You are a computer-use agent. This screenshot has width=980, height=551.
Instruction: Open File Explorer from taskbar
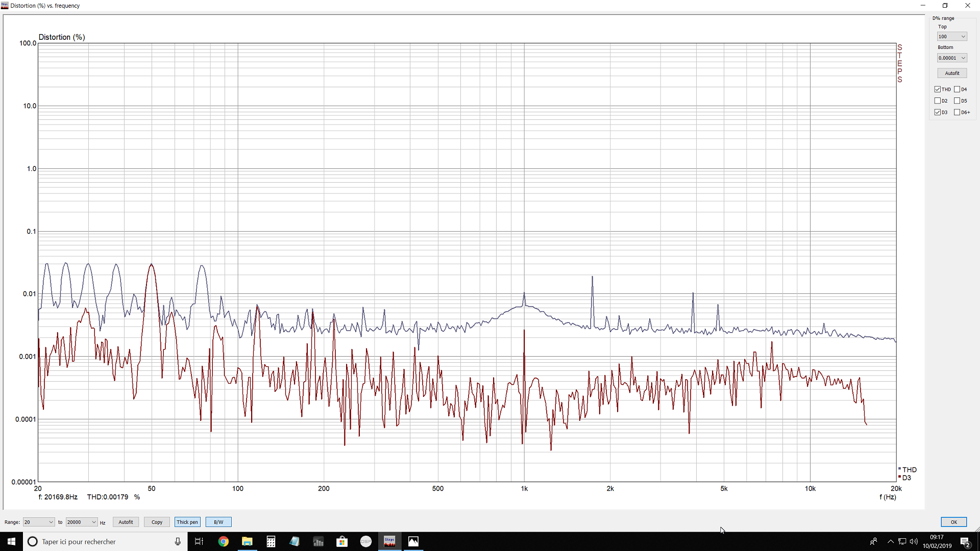(247, 541)
